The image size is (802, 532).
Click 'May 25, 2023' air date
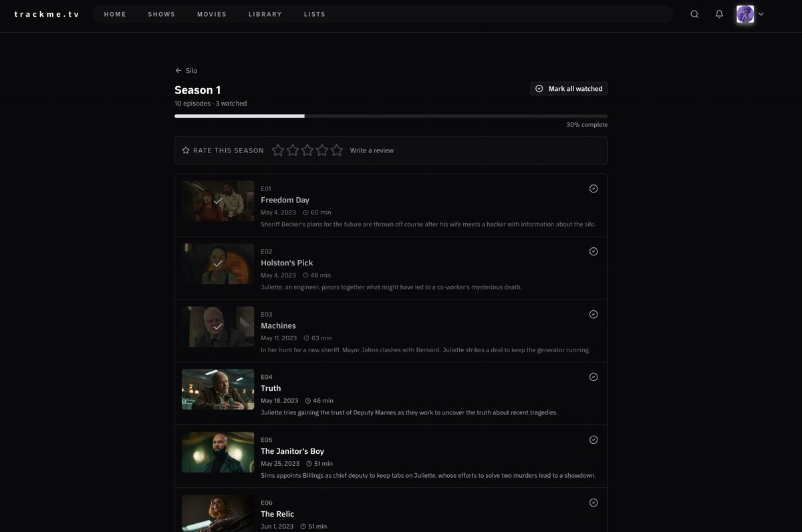point(280,464)
